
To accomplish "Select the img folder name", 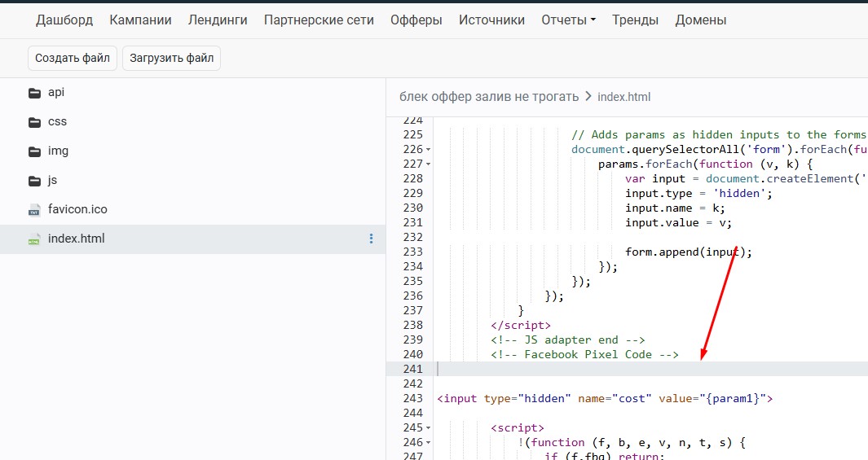I will point(58,151).
